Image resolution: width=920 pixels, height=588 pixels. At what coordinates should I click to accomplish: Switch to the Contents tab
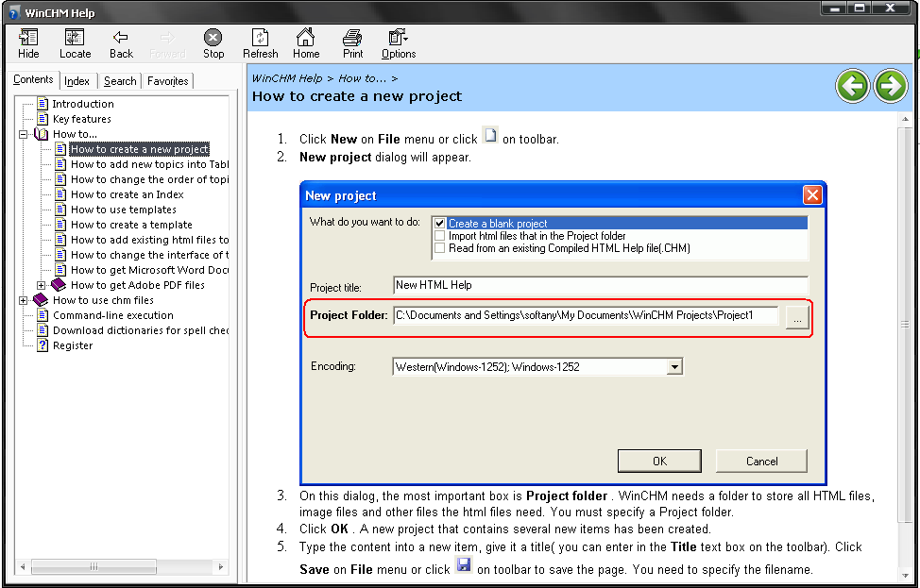(x=33, y=79)
